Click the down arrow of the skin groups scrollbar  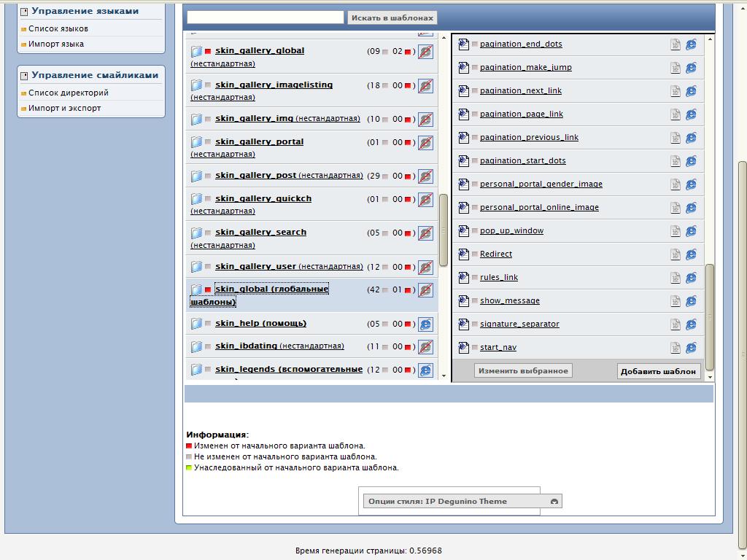(x=444, y=376)
